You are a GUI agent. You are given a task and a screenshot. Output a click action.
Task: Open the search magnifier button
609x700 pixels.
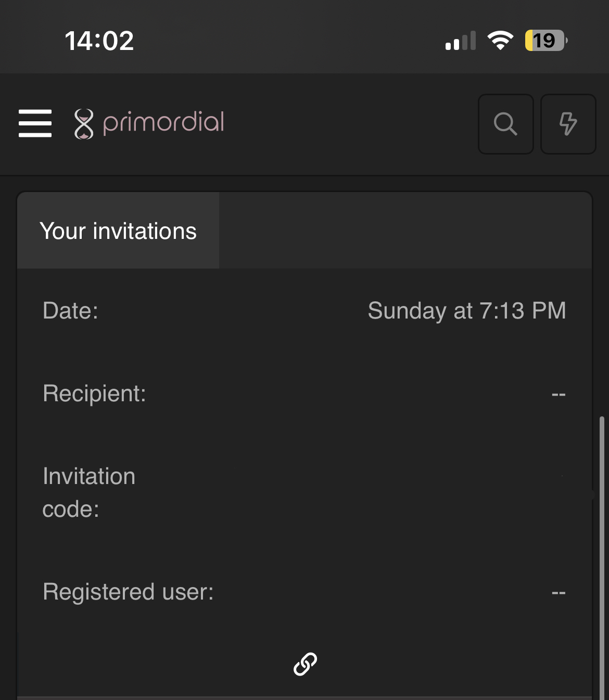tap(505, 124)
